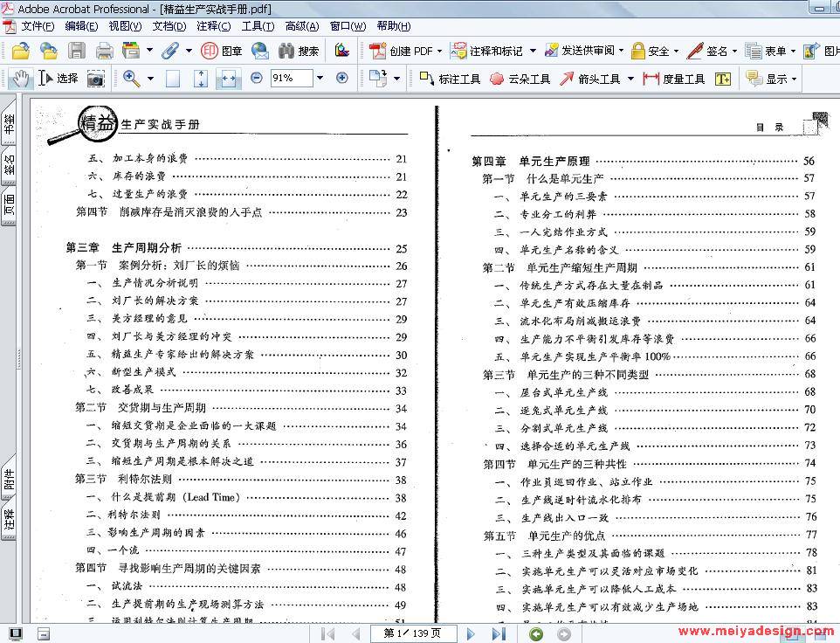Go to the last page
This screenshot has height=643, width=840.
pyautogui.click(x=499, y=634)
